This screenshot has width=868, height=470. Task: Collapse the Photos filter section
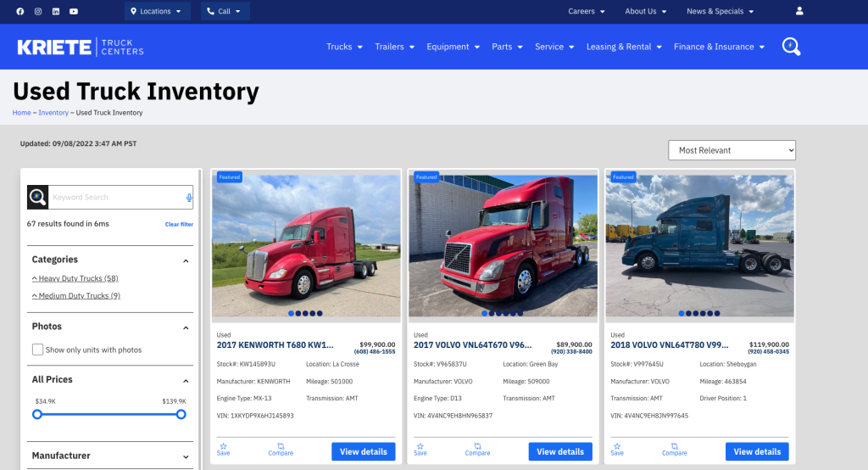[186, 327]
